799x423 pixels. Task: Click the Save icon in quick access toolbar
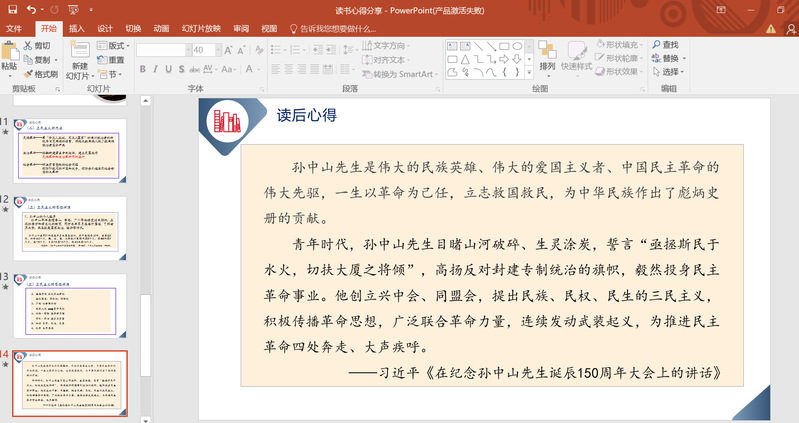pos(11,10)
